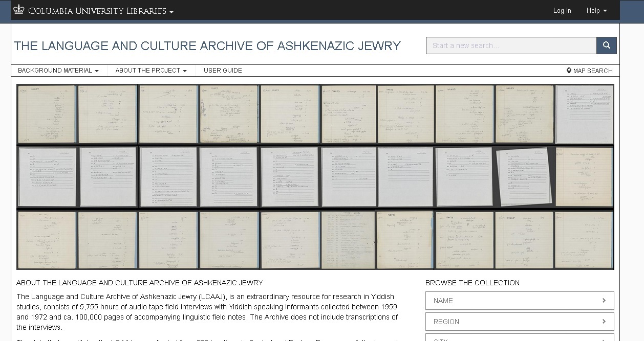Open Map Search with pin icon
The image size is (644, 341).
[x=589, y=71]
